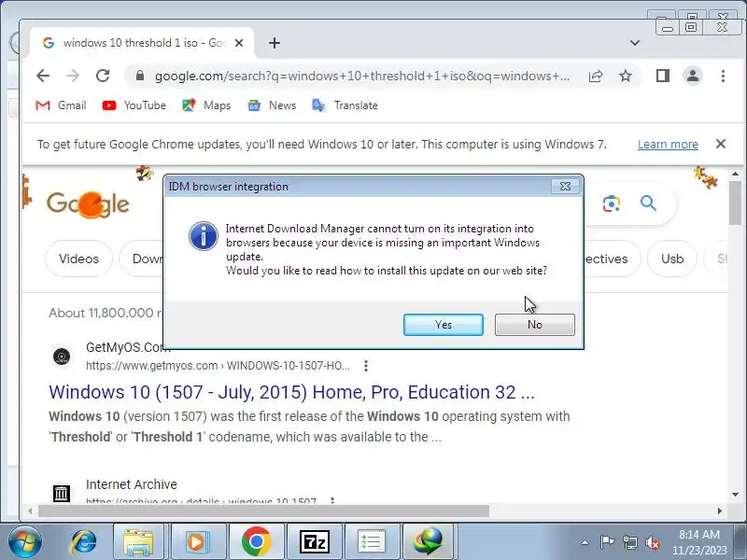The width and height of the screenshot is (747, 560).
Task: Open 'Windows 10 (1507 - July, 2015)' result
Action: (x=291, y=392)
